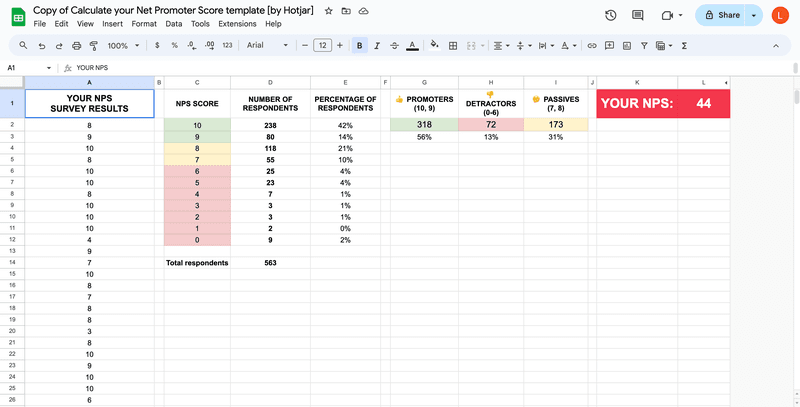Open Share options dropdown arrow
800x407 pixels.
click(754, 15)
